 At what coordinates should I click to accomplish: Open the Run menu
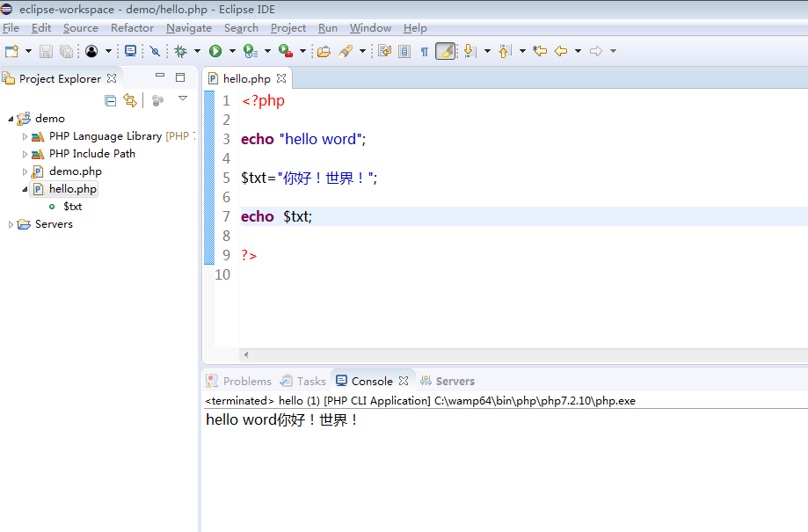pos(328,28)
